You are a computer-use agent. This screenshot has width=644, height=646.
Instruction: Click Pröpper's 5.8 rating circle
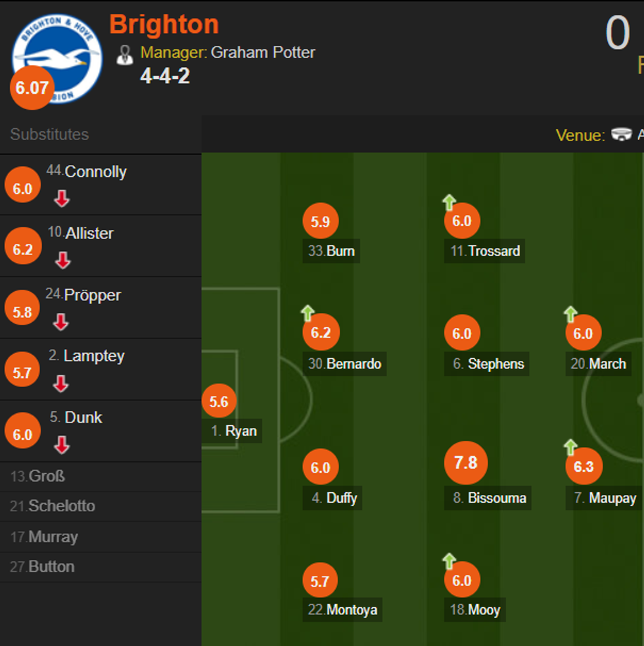(x=22, y=312)
